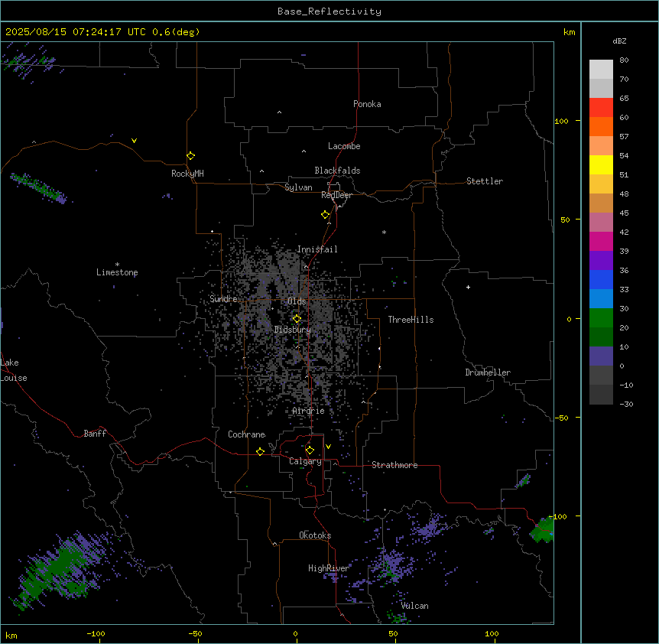659x644 pixels.
Task: Click the yellow diamond marker above RockyMH
Action: (190, 156)
